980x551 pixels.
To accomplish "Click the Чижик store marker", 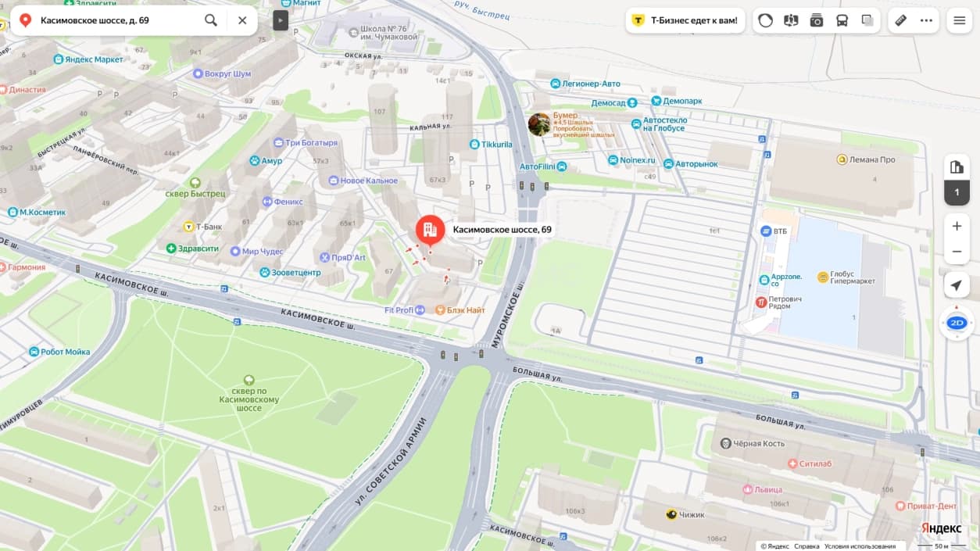I will click(671, 514).
